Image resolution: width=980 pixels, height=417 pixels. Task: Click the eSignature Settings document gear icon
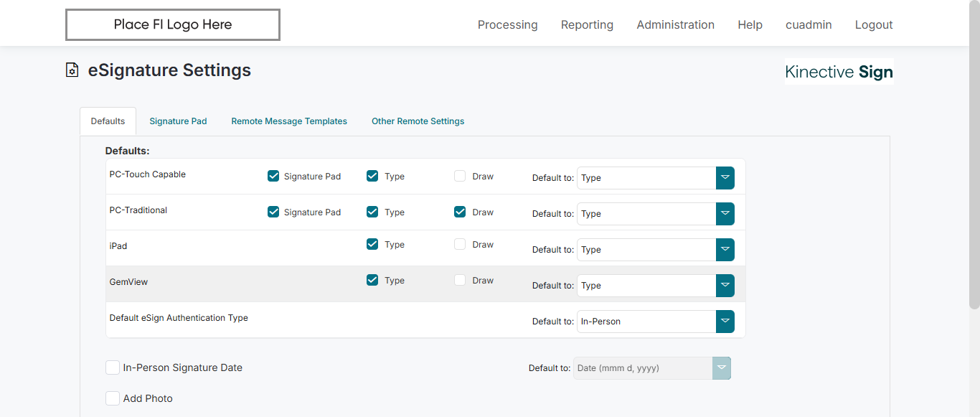[x=72, y=70]
